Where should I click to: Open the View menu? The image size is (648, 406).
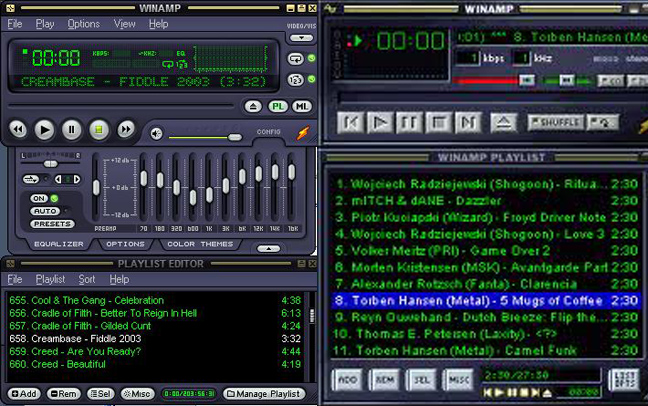click(x=124, y=24)
